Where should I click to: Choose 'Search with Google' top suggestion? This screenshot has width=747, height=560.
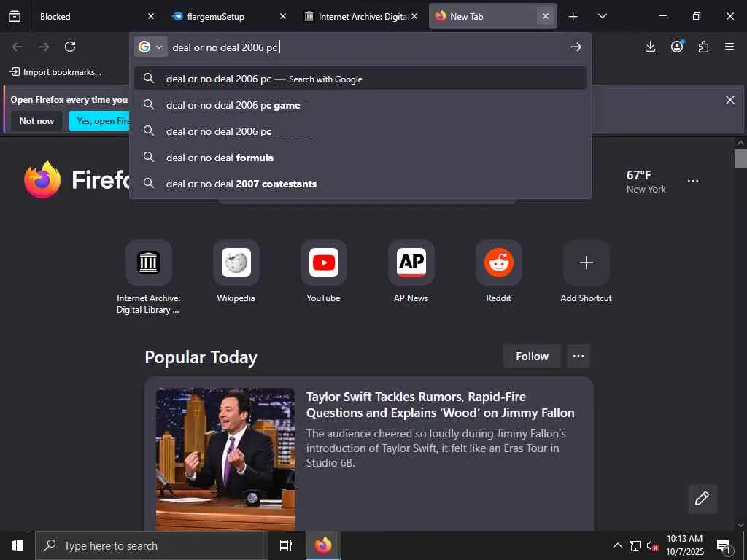[x=360, y=79]
